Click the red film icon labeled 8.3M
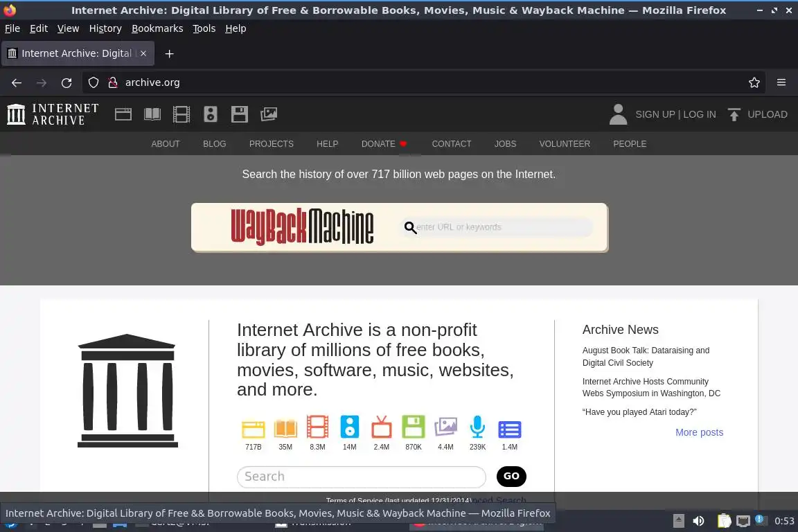Viewport: 798px width, 532px height. 317,427
